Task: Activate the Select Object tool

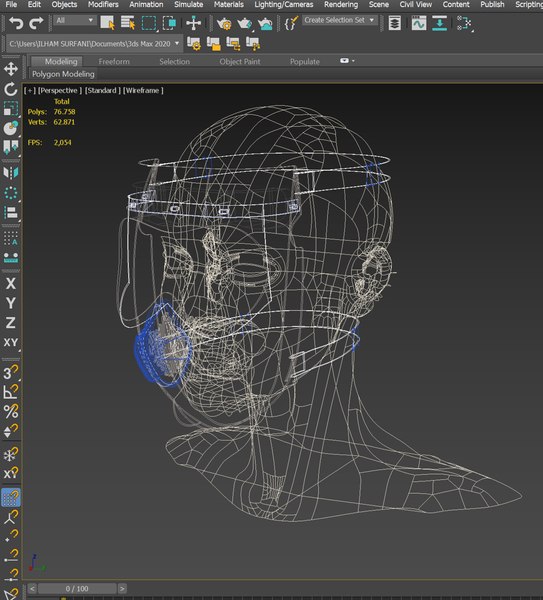Action: click(108, 23)
